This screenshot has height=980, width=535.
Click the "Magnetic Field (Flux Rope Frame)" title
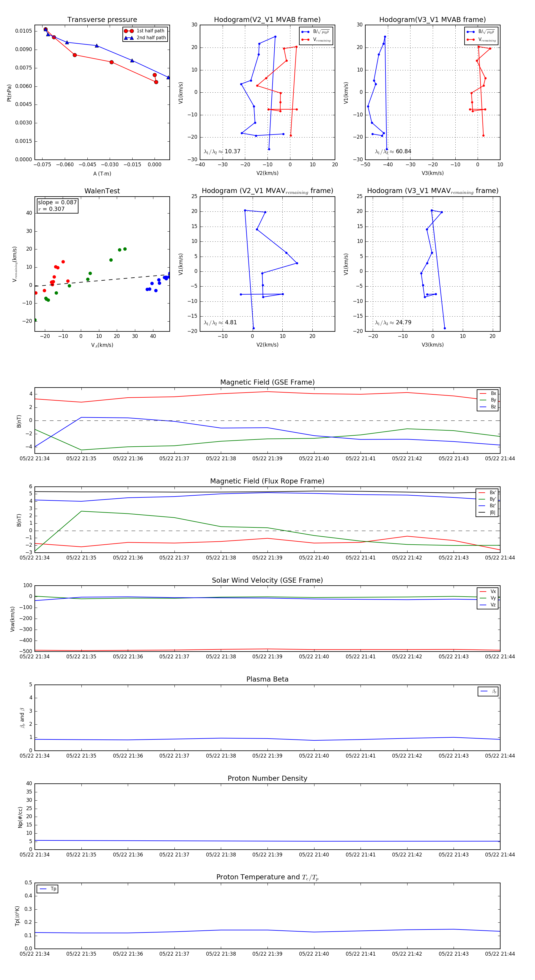[x=267, y=481]
